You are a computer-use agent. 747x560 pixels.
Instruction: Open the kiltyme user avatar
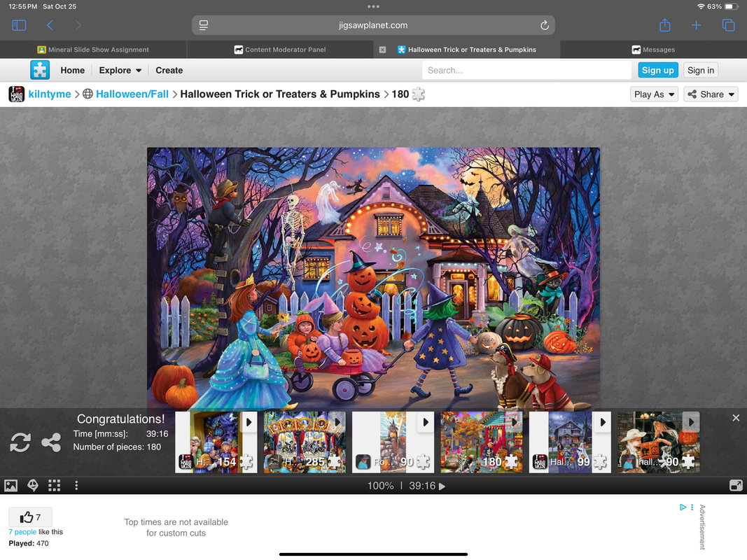(17, 94)
